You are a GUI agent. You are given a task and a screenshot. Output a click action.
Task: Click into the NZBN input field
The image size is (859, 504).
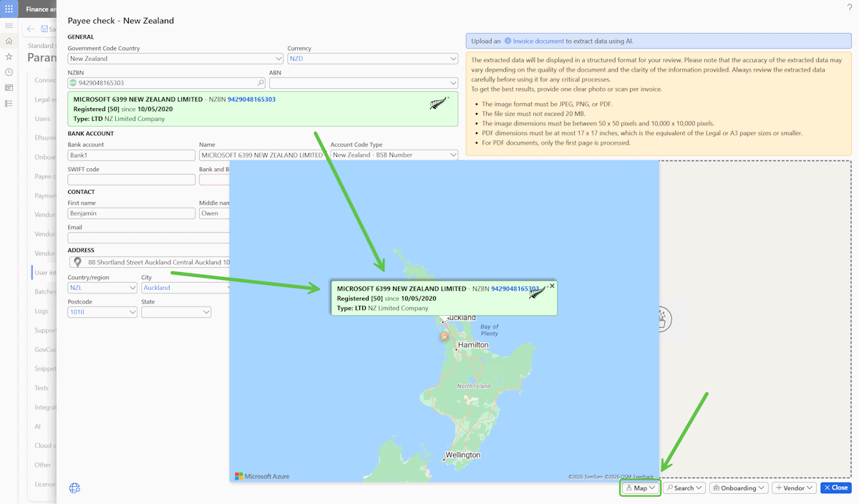pos(166,83)
